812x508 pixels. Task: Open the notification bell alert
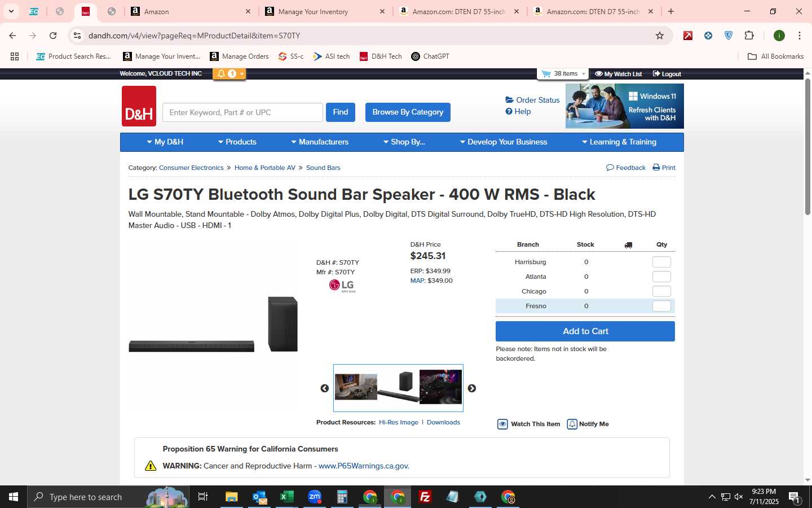click(x=229, y=74)
